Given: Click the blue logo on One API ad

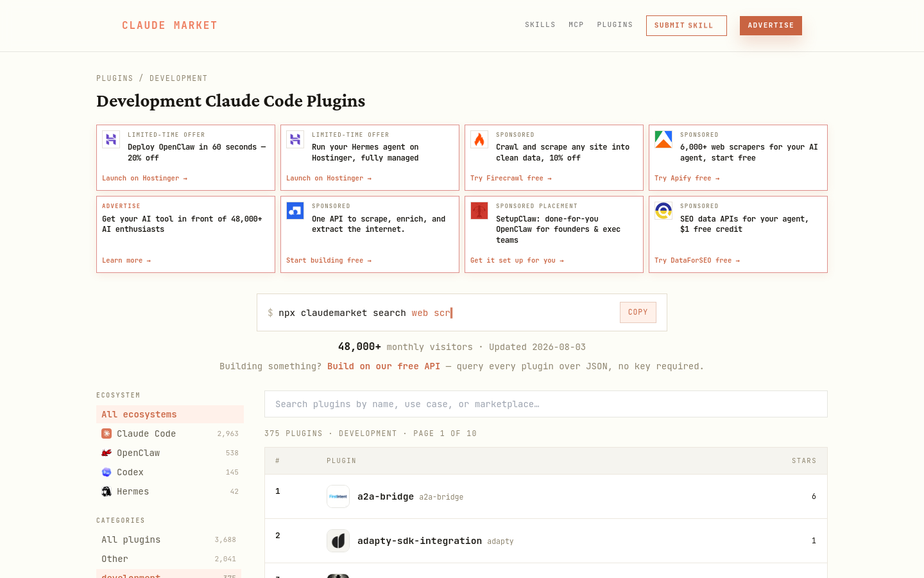Looking at the screenshot, I should (295, 211).
